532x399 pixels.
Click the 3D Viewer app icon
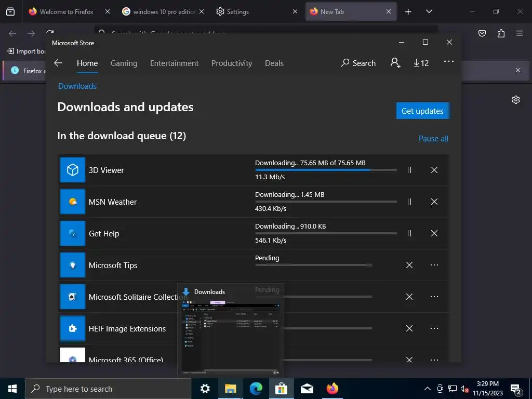coord(73,170)
